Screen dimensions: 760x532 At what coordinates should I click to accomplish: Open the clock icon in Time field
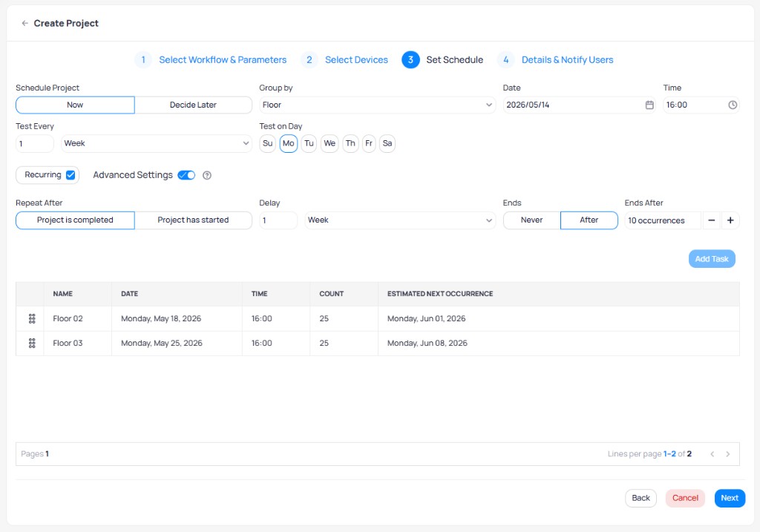click(732, 105)
